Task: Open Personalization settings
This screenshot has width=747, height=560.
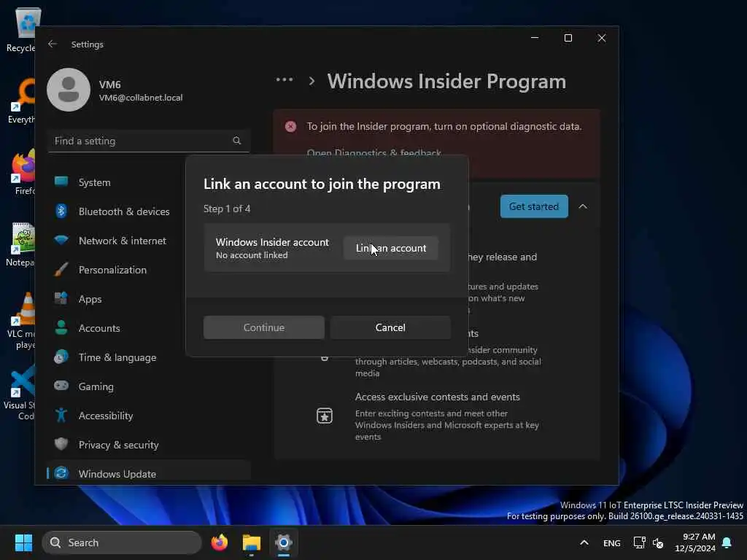Action: (x=149, y=270)
